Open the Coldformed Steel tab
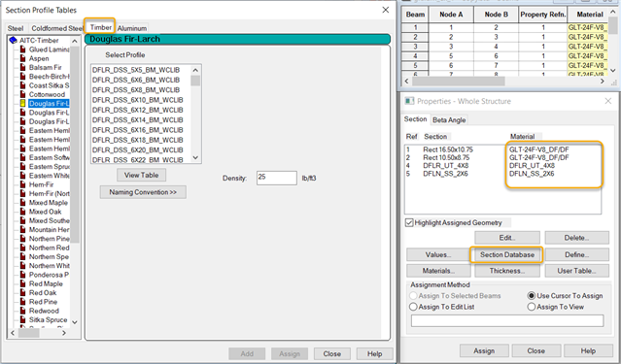Viewport: 621px width, 364px height. (56, 28)
